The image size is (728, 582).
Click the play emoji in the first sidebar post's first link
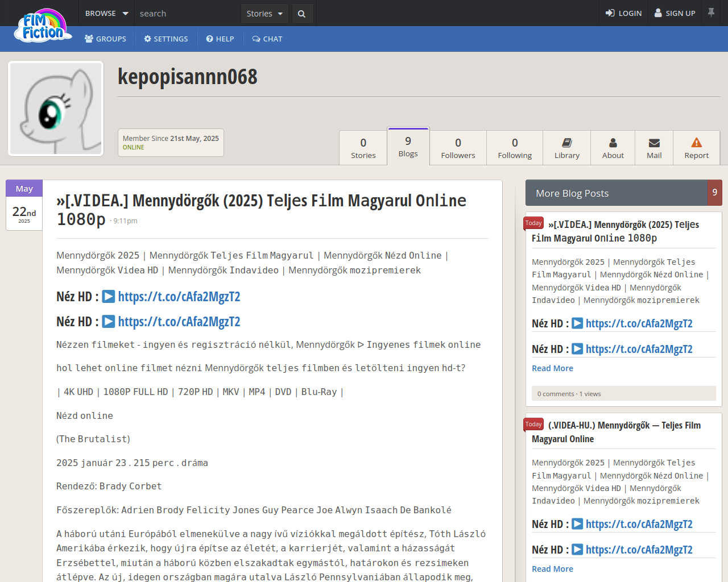point(577,323)
